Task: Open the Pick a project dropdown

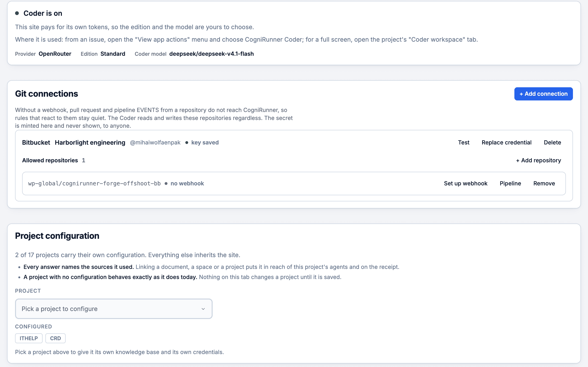Action: tap(114, 308)
